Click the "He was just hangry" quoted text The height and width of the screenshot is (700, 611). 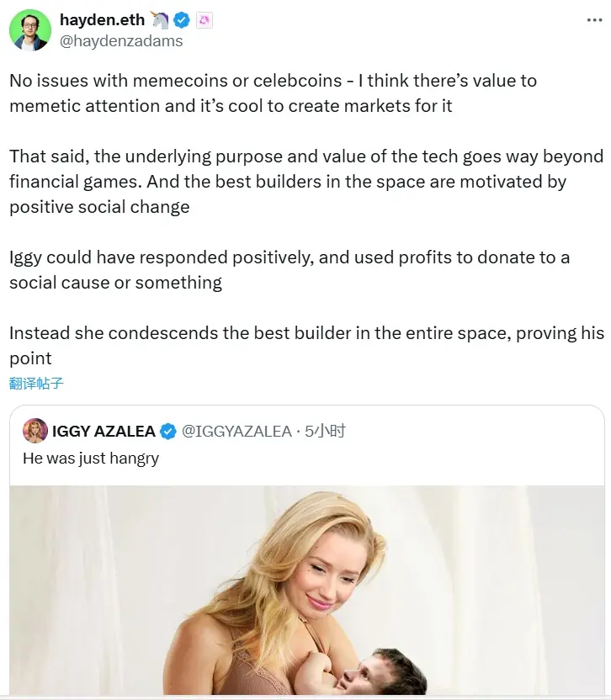[90, 459]
